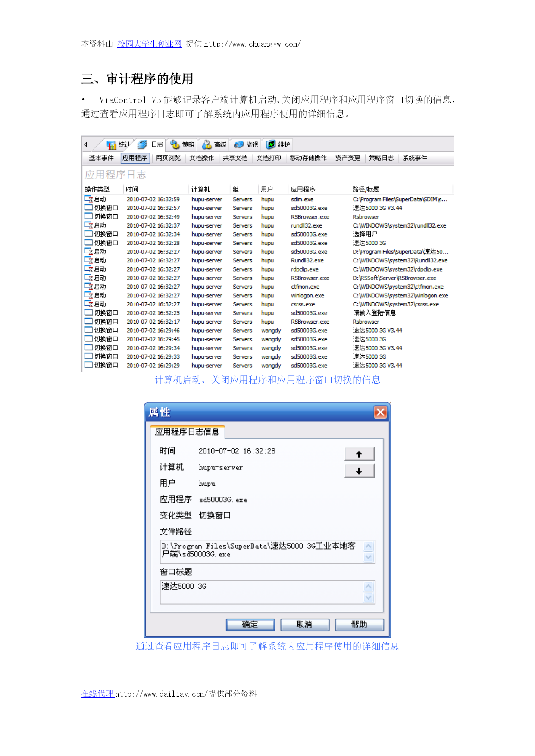The width and height of the screenshot is (535, 756).
Task: Switch to 文档操作 tab
Action: [x=202, y=158]
